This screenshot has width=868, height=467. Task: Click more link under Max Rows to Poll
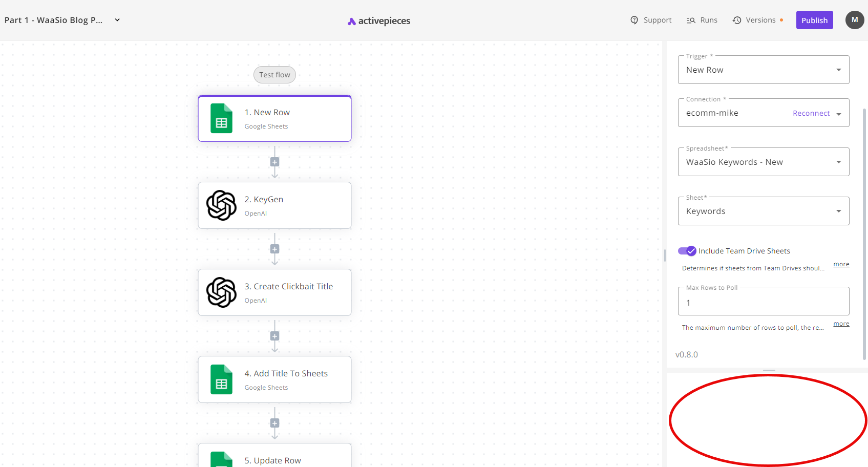pos(841,324)
